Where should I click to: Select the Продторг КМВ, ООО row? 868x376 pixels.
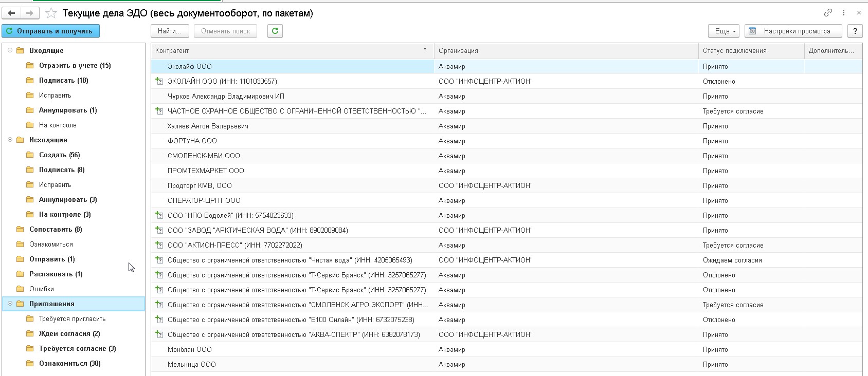507,185
